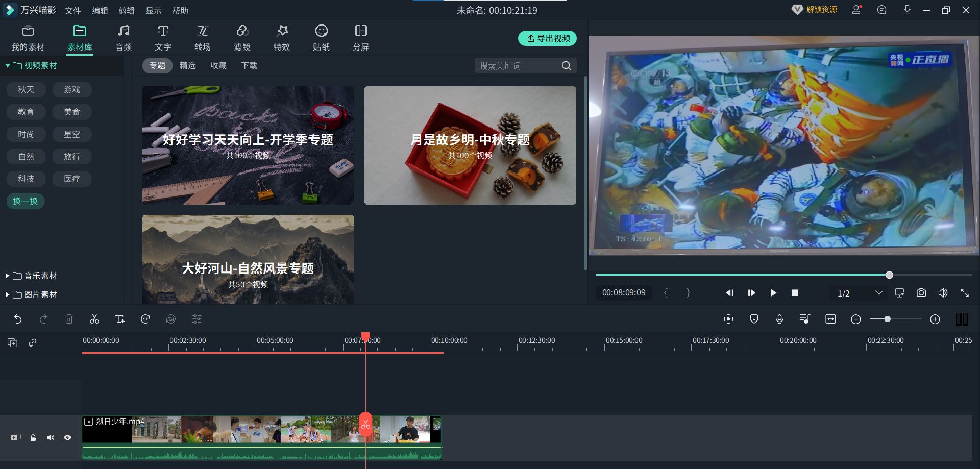Switch to the 收藏 tab
980x469 pixels.
(218, 65)
